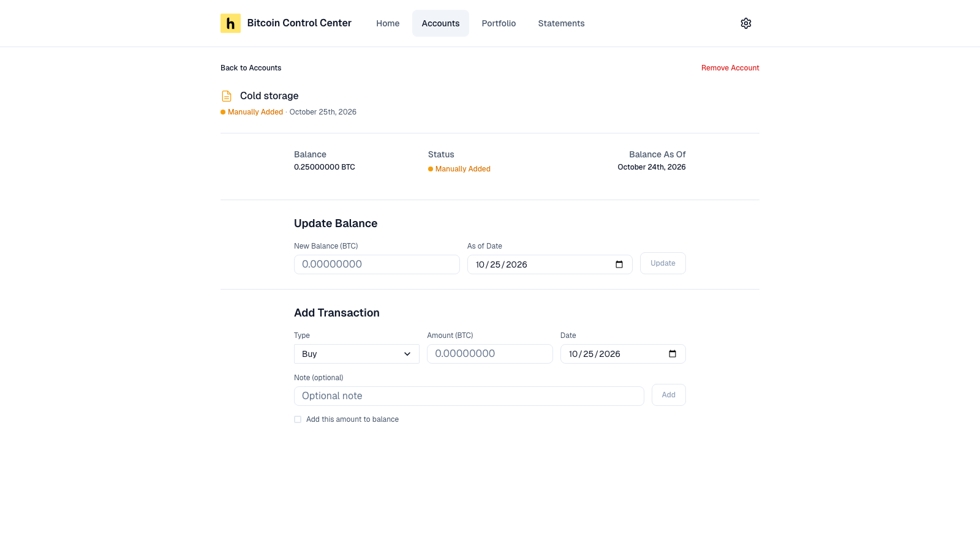Click the October 24th, 2026 date text
The height and width of the screenshot is (551, 980).
pyautogui.click(x=651, y=167)
